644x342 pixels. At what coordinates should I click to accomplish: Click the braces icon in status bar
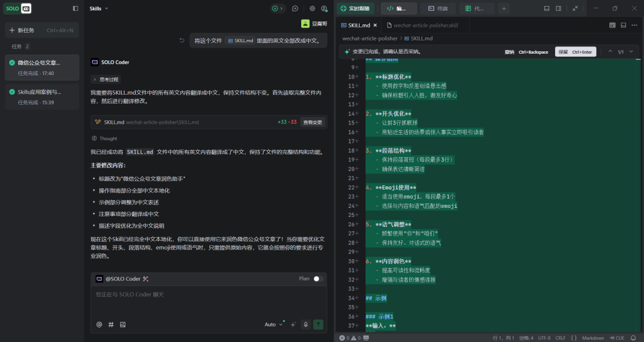[x=574, y=338]
